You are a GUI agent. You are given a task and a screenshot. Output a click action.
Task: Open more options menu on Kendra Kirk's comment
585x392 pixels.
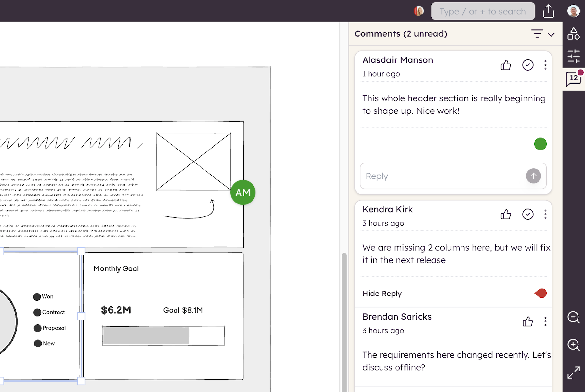point(545,214)
